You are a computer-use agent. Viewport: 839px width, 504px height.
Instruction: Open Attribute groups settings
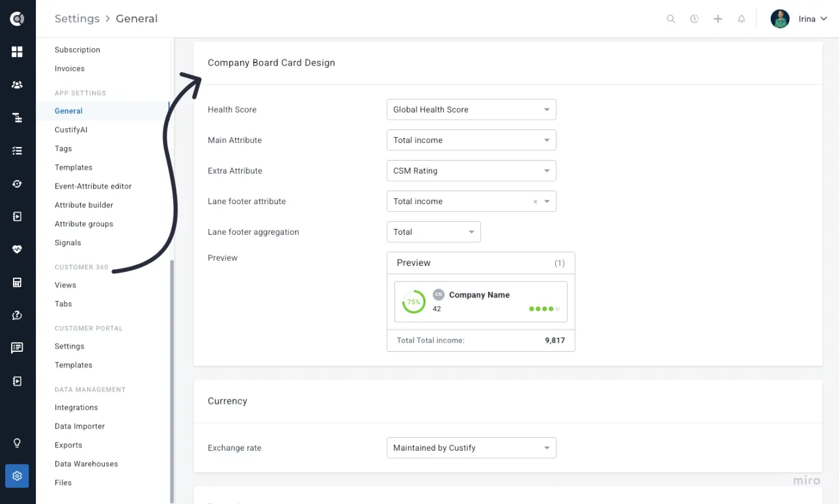(x=84, y=224)
